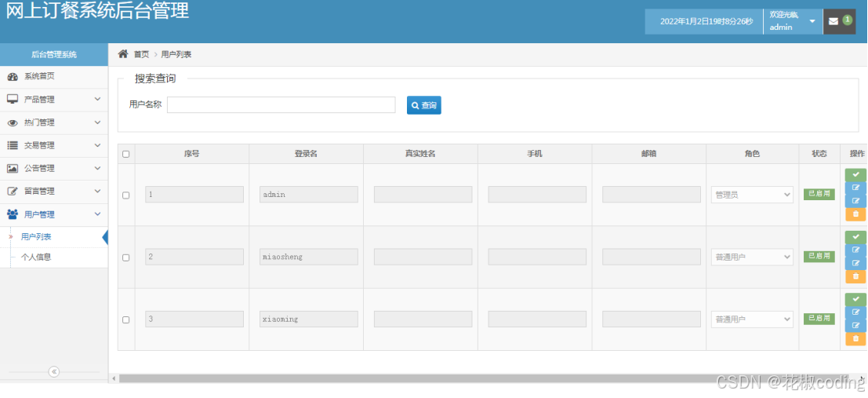Click the edit button directly under miaosheng's green check
Viewport: 868px width, 398px height.
(x=855, y=250)
